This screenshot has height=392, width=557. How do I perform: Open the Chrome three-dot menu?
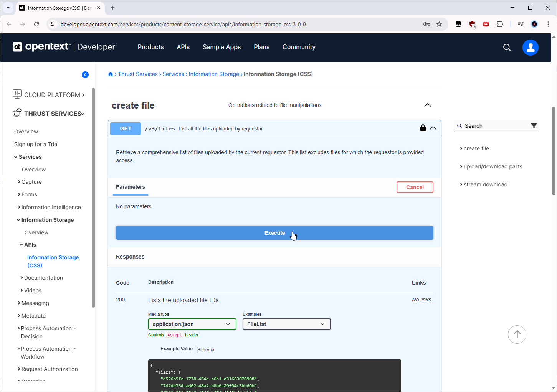click(548, 24)
